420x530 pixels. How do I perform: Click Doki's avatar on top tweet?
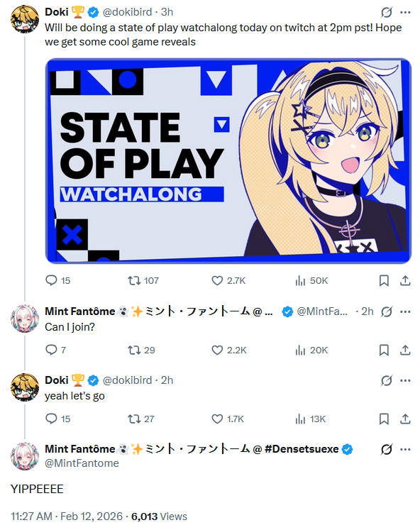click(x=25, y=19)
